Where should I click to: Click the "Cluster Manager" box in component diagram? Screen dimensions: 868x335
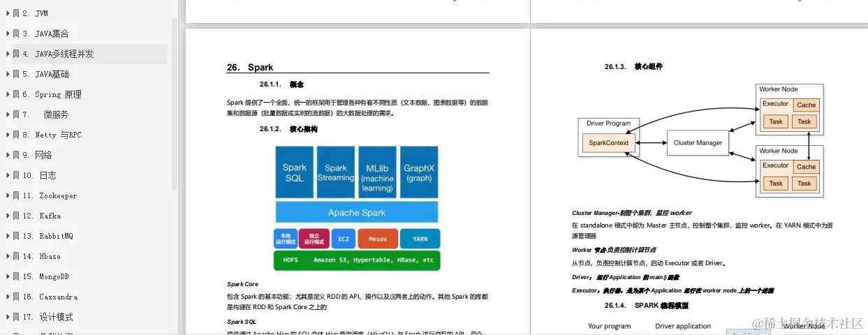[x=698, y=143]
